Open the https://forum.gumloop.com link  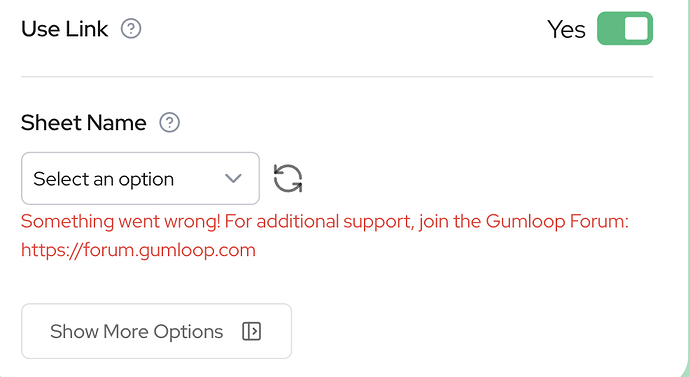pyautogui.click(x=138, y=250)
